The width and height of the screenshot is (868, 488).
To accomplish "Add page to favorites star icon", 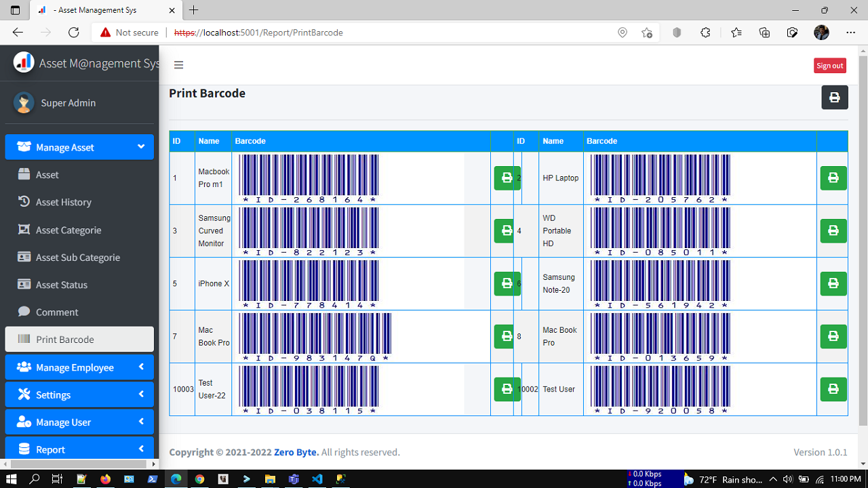I will [x=647, y=33].
